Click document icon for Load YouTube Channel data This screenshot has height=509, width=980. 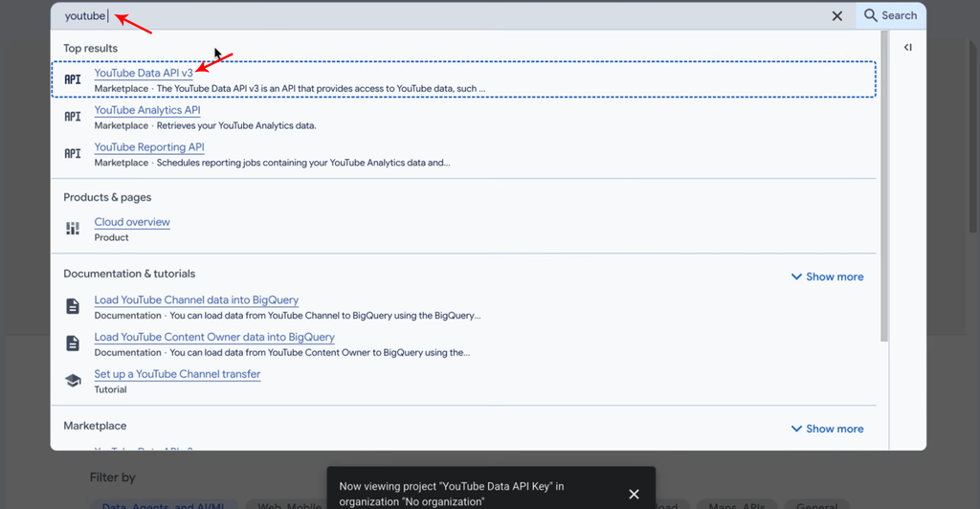[73, 306]
